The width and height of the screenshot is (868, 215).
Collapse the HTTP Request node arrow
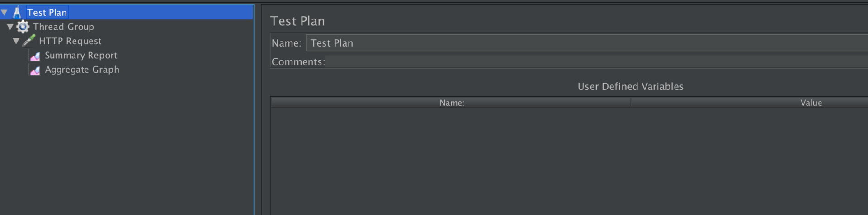coord(16,41)
